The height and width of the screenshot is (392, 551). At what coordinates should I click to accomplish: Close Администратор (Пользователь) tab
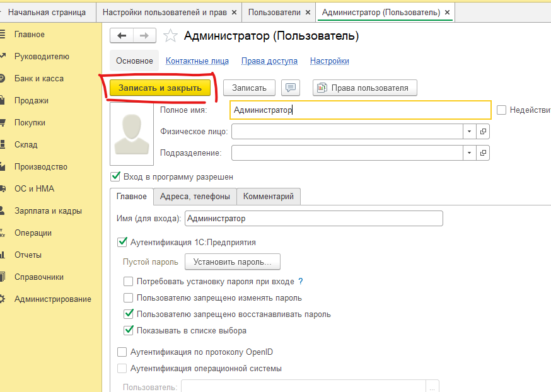coord(448,13)
